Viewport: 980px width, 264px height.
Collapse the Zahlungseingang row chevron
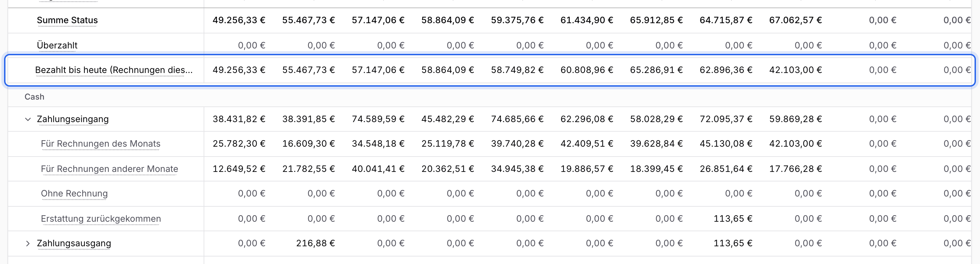coord(28,119)
